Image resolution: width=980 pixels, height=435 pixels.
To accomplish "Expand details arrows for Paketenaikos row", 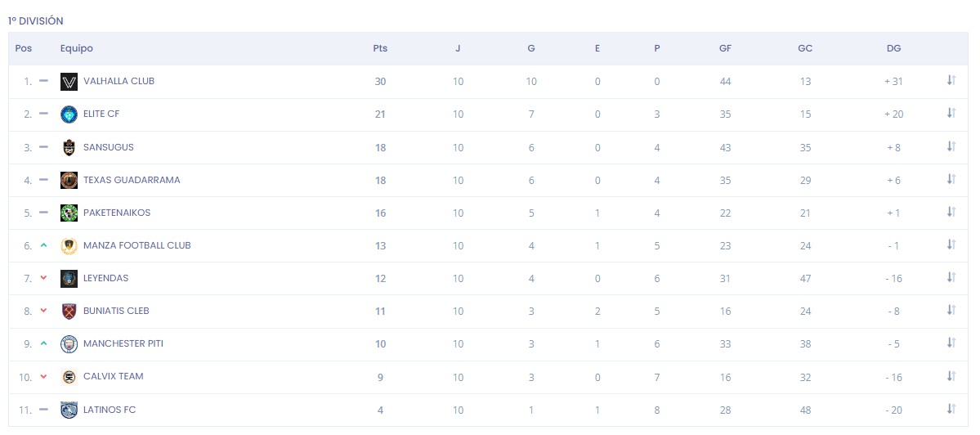I will coord(951,212).
